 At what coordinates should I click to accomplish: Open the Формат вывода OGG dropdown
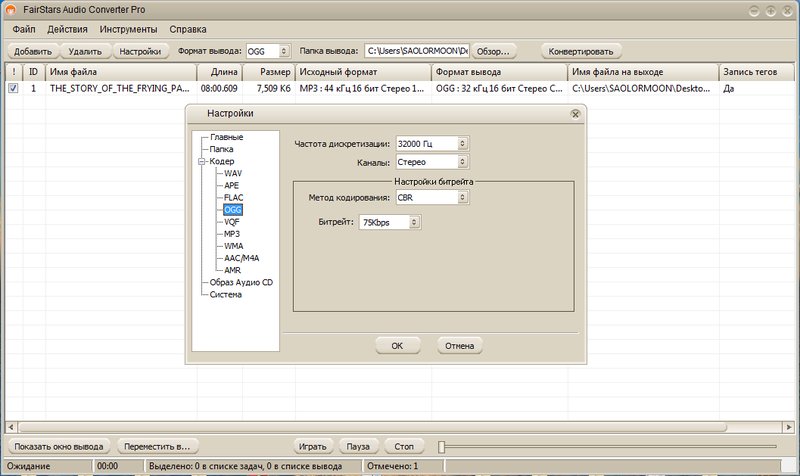click(x=284, y=51)
